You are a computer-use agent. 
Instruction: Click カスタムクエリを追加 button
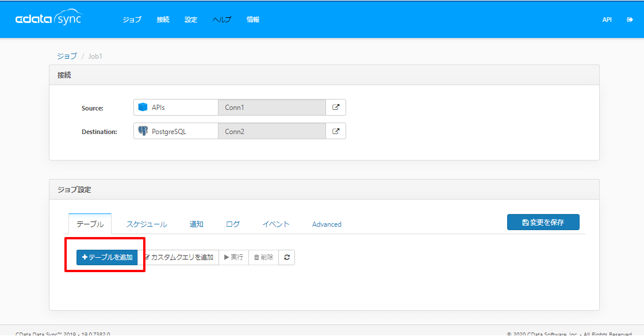pyautogui.click(x=178, y=257)
